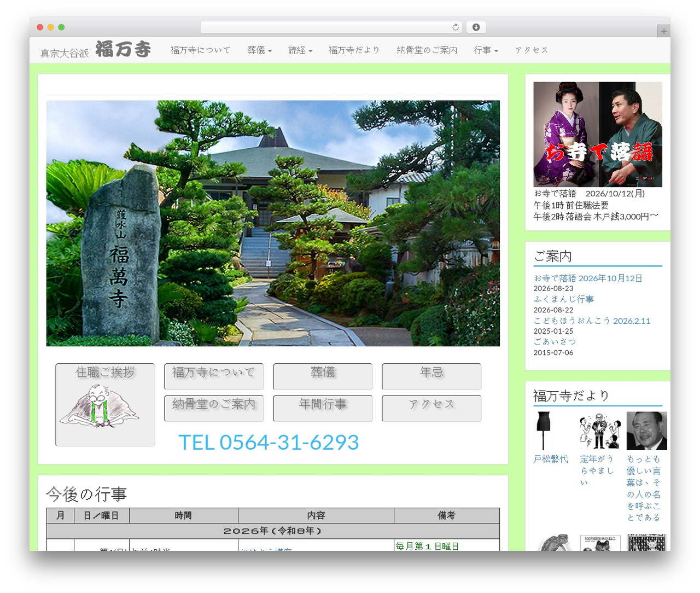Click the 時間 column header in events table
This screenshot has height=593, width=700.
(x=184, y=515)
